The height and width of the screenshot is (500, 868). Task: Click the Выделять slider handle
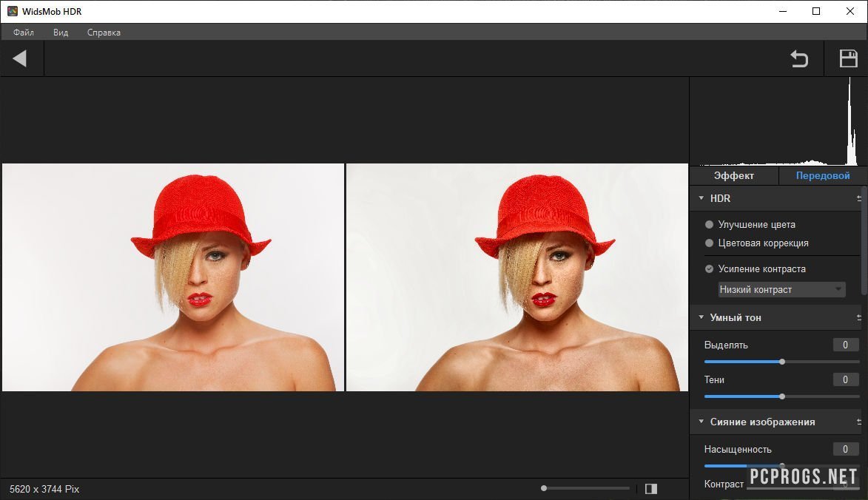click(782, 362)
